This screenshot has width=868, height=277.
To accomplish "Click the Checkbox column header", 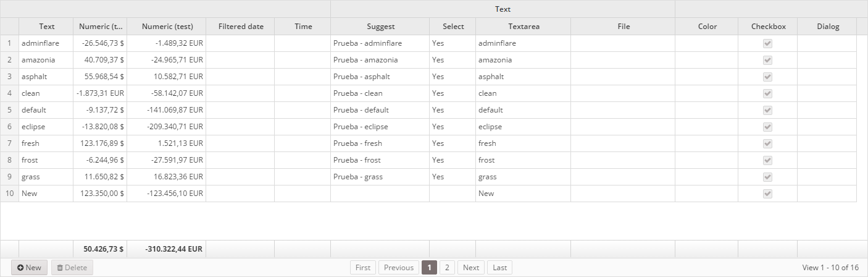I will (x=768, y=27).
